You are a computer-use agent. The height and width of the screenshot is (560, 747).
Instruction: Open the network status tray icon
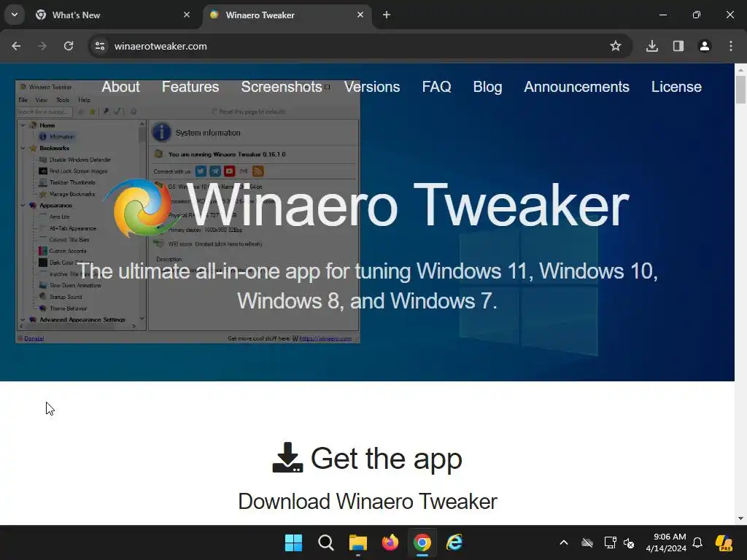(x=611, y=542)
